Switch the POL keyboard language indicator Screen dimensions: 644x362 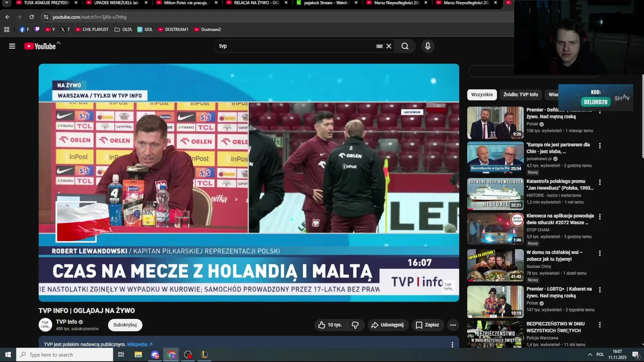[600, 354]
